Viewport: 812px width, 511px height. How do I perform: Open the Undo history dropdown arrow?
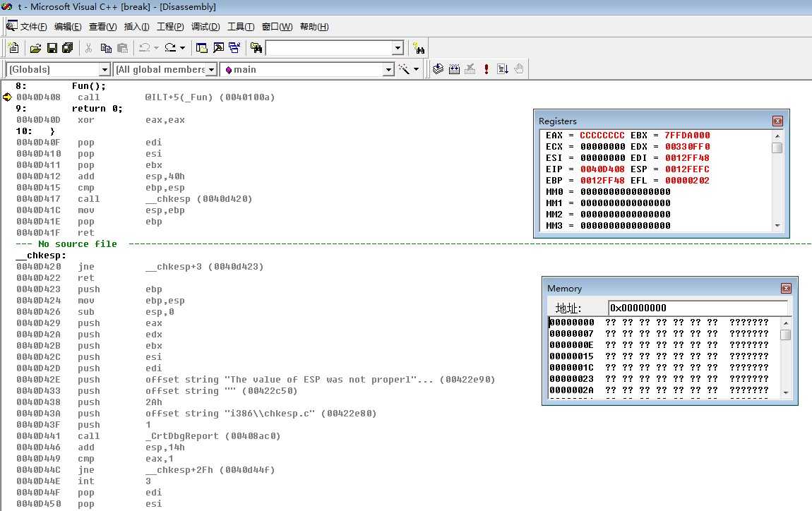156,48
